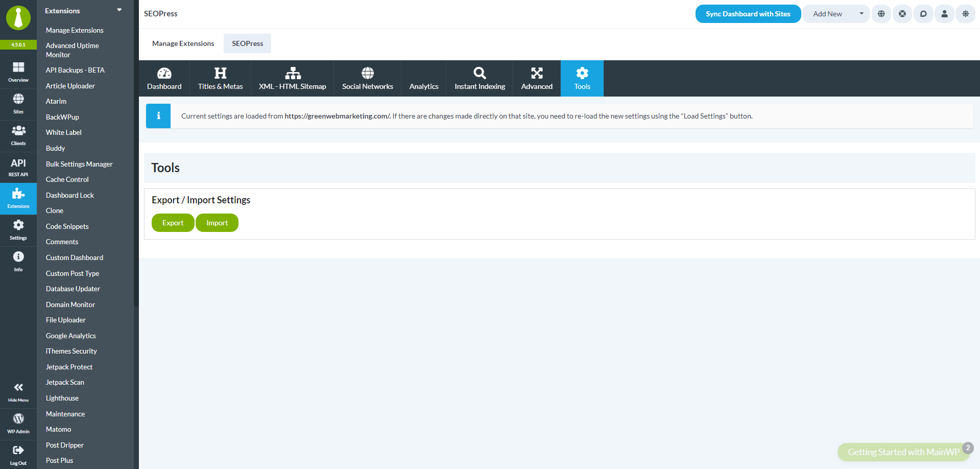Open the Advanced tab
This screenshot has height=469, width=980.
pyautogui.click(x=537, y=78)
